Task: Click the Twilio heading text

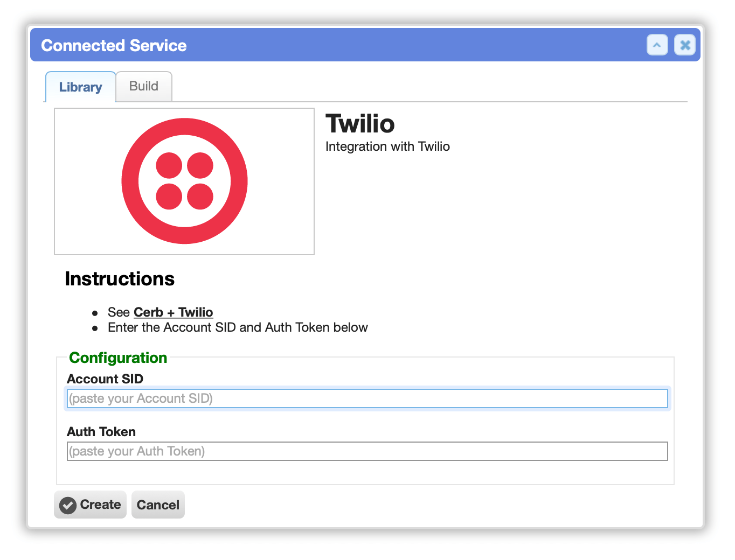Action: point(360,123)
